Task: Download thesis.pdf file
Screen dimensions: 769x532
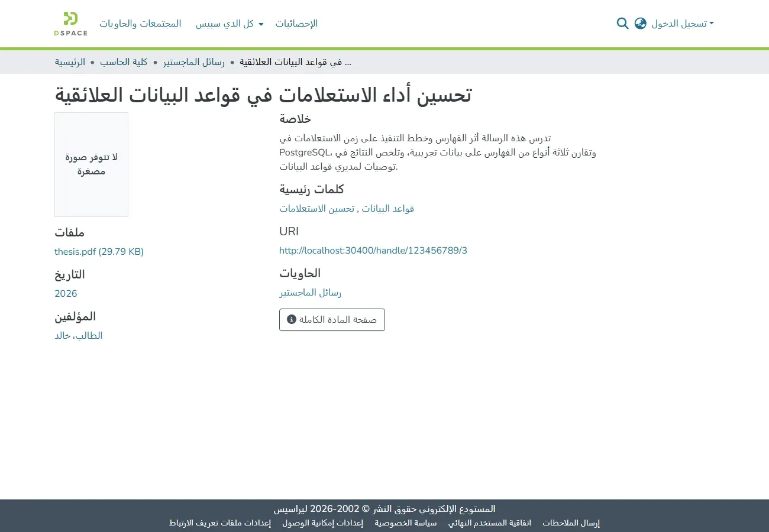Action: click(99, 252)
